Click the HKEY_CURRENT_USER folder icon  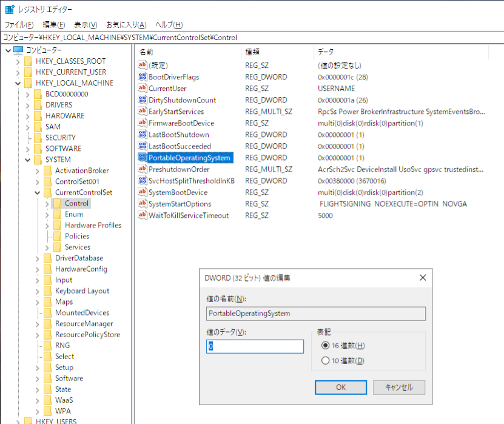pos(29,72)
